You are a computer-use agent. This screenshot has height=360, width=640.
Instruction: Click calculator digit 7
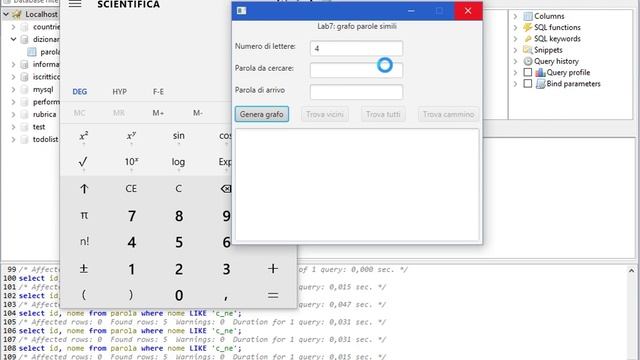tap(131, 215)
